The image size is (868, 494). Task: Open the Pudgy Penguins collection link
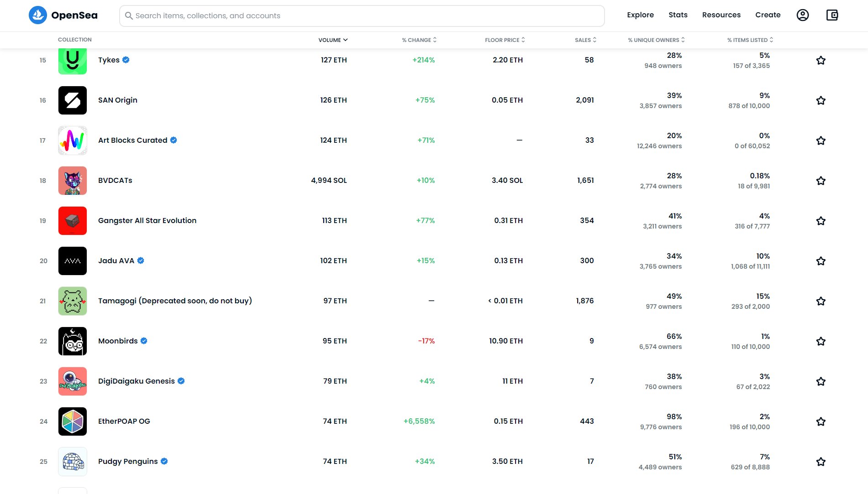click(x=128, y=462)
